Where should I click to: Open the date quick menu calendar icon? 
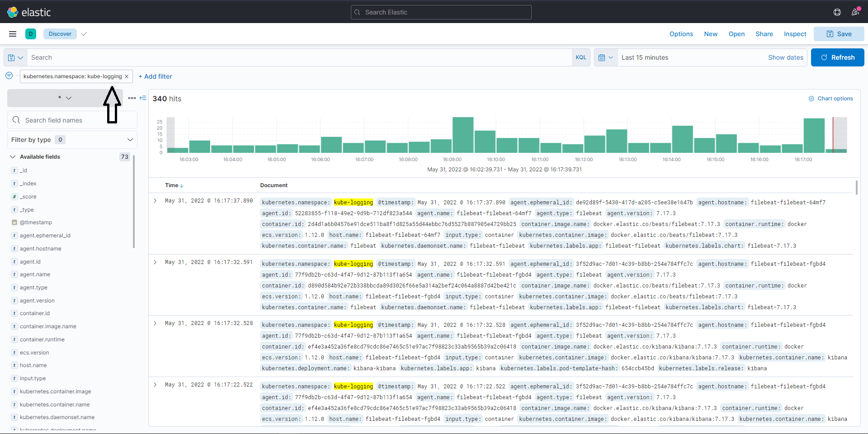tap(606, 57)
